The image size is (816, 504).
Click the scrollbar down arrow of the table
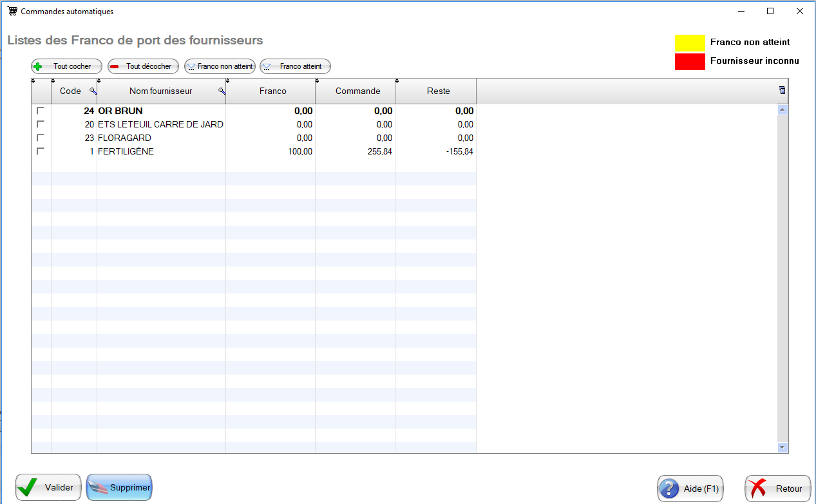tap(783, 447)
